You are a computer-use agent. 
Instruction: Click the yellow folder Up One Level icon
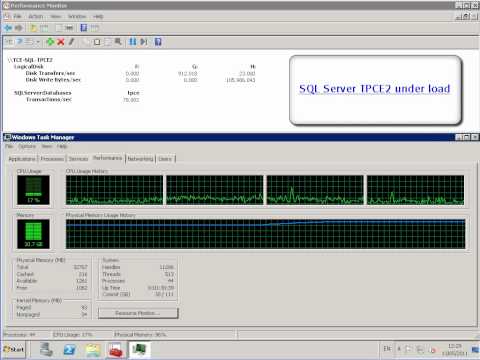[x=33, y=28]
